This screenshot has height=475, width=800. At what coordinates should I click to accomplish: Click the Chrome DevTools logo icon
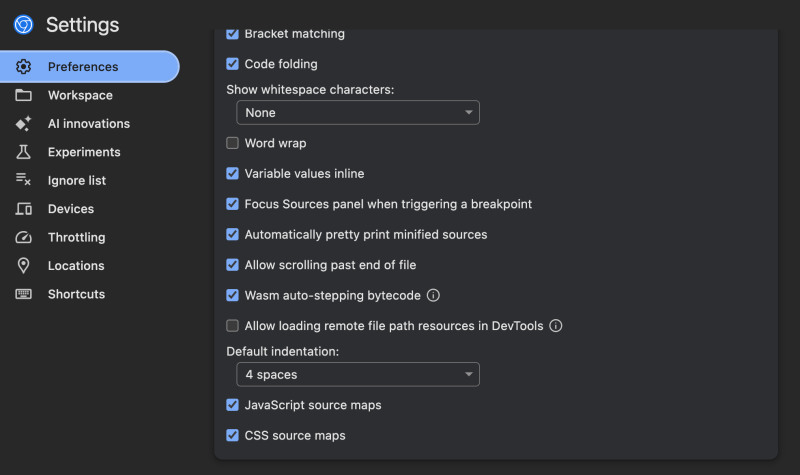click(23, 24)
